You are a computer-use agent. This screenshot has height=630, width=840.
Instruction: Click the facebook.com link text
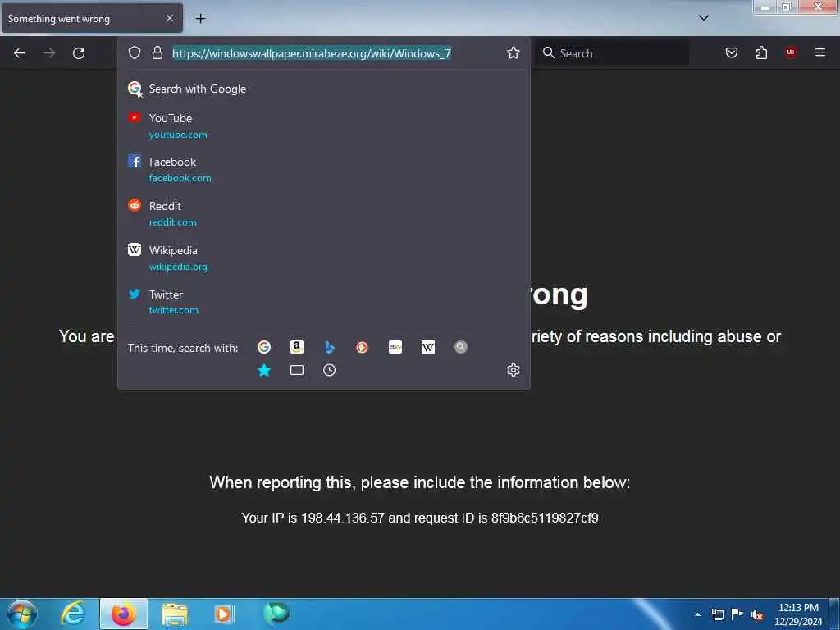pos(180,178)
